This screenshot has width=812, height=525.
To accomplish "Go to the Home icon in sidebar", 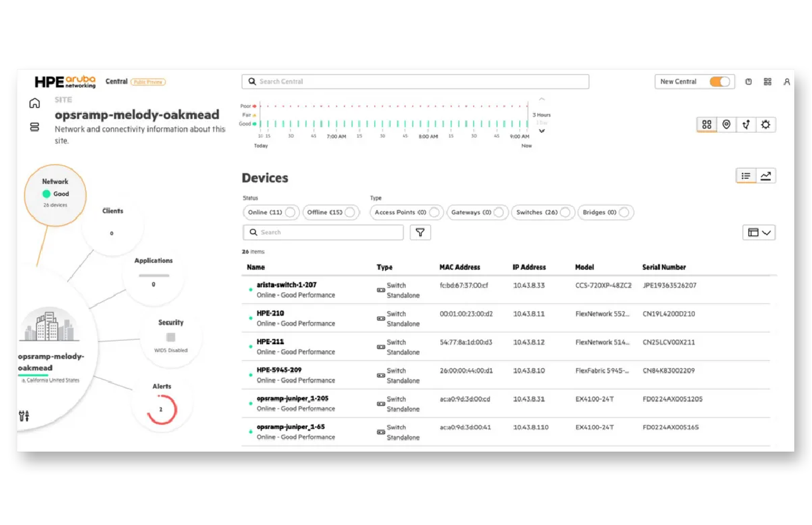I will tap(35, 103).
